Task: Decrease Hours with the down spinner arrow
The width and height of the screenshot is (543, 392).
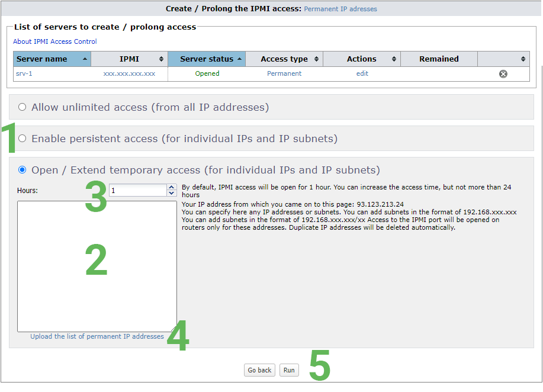Action: 171,193
